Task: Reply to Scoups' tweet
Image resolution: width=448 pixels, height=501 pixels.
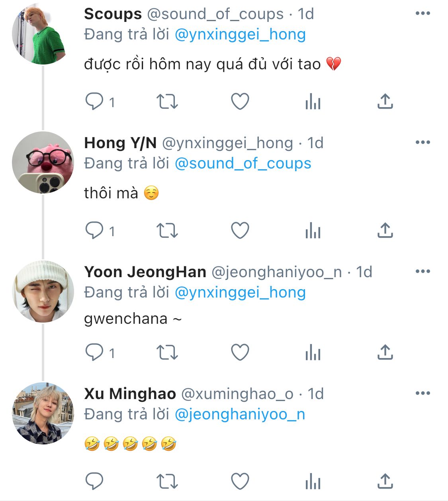Action: pyautogui.click(x=95, y=102)
